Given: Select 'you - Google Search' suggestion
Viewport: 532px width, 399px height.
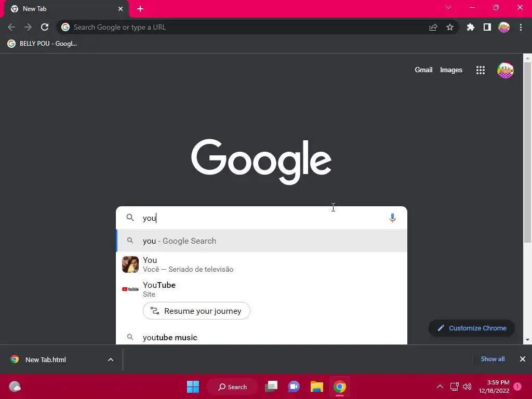Looking at the screenshot, I should (x=262, y=241).
